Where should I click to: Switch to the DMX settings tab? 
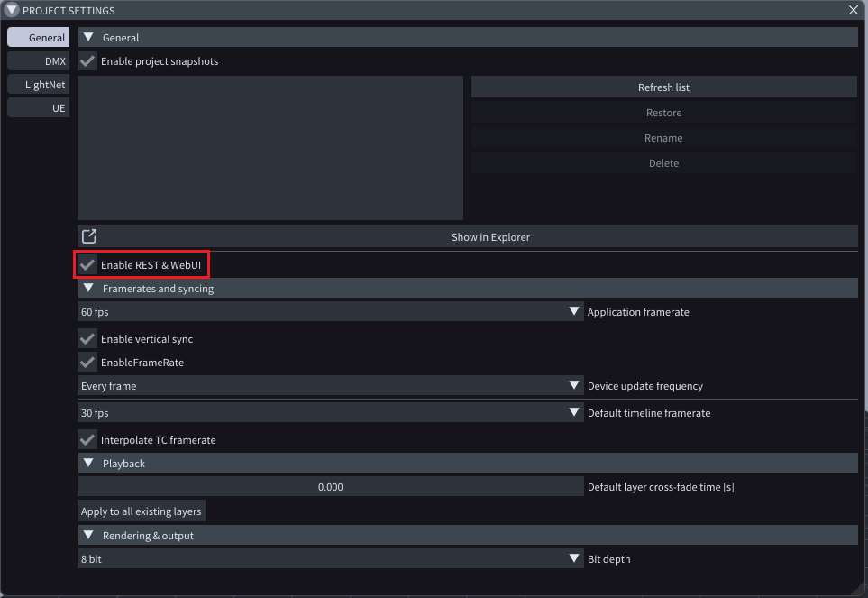[x=39, y=61]
